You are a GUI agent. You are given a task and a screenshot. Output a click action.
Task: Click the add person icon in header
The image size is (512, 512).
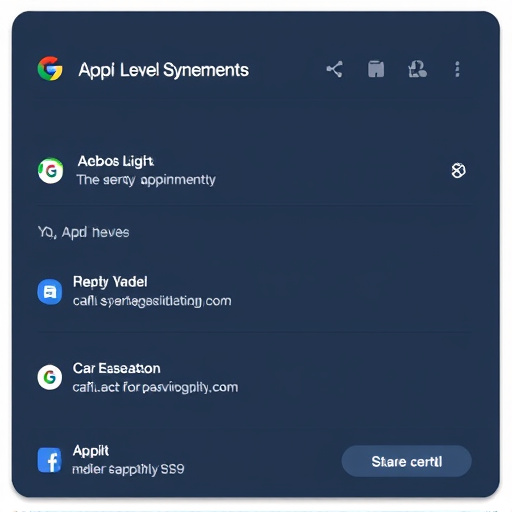[417, 69]
